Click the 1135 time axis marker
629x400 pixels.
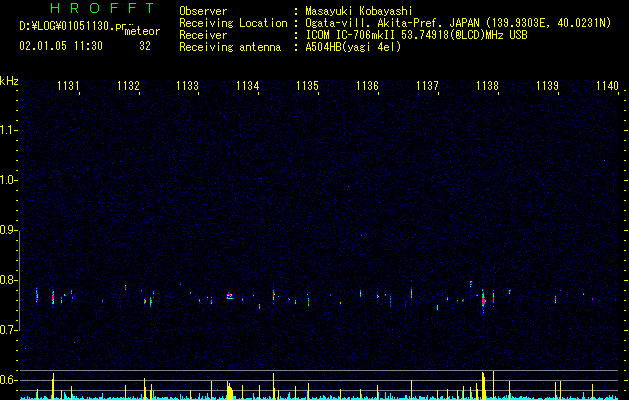[x=307, y=85]
